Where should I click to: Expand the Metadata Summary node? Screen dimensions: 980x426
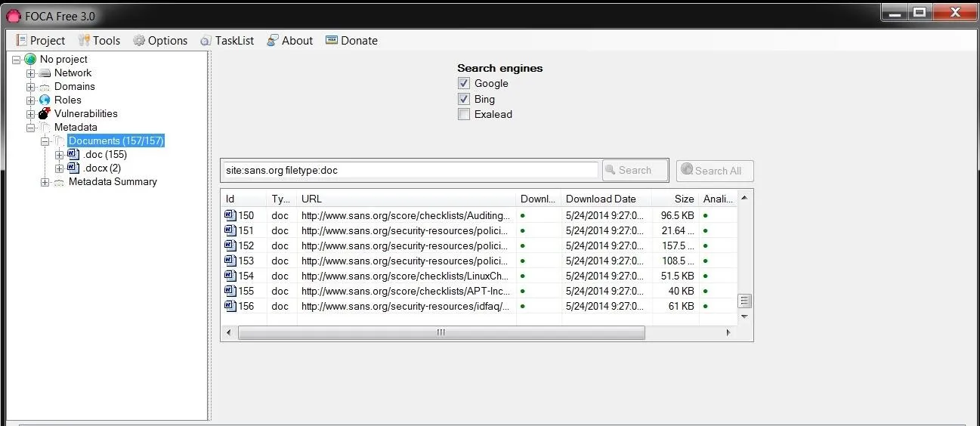pos(45,182)
